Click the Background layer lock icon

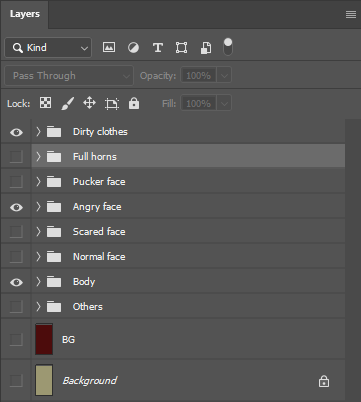click(x=324, y=381)
